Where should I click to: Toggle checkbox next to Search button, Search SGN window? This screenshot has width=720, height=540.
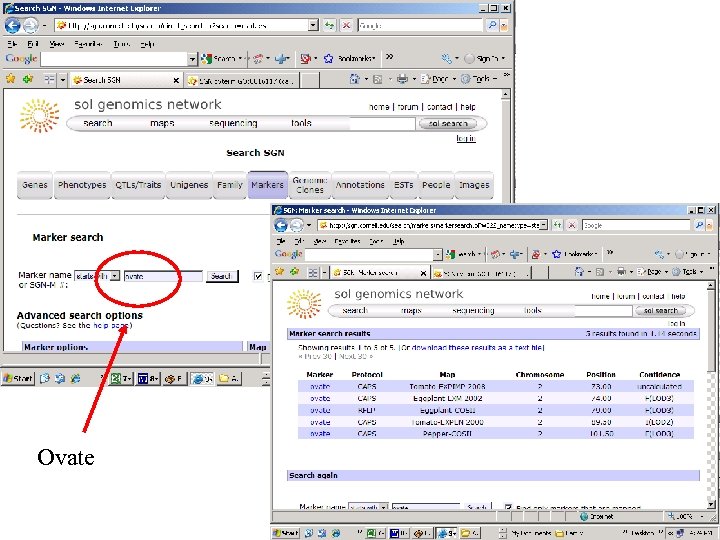pos(258,276)
